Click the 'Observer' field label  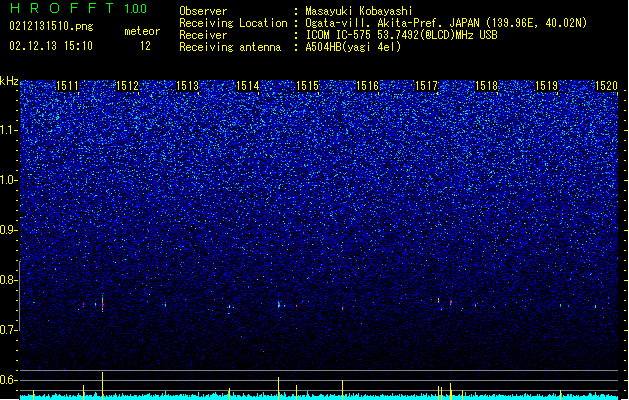[x=203, y=11]
